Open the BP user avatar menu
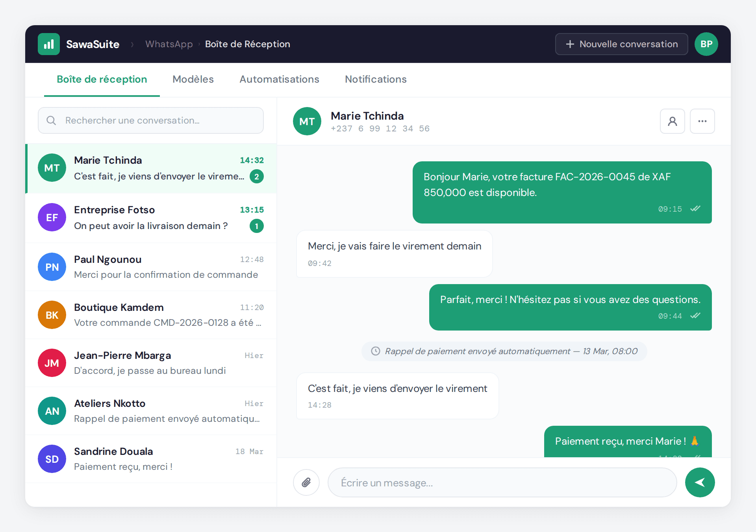This screenshot has width=756, height=532. pos(706,44)
